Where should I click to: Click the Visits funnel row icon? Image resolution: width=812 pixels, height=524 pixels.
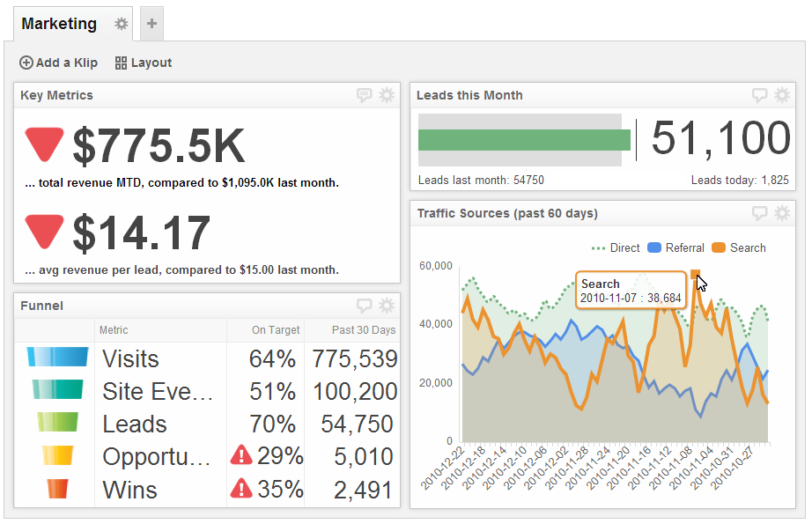pyautogui.click(x=57, y=357)
